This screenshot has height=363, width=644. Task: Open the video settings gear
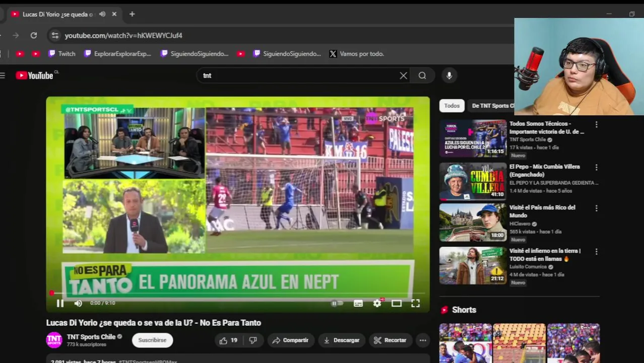(377, 303)
